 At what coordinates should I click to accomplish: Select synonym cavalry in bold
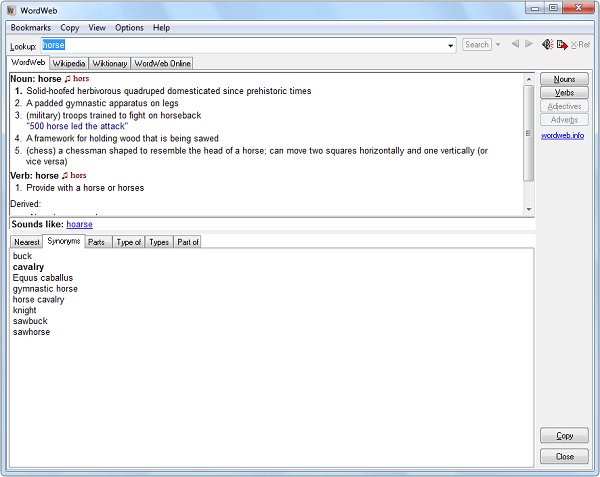click(x=28, y=267)
